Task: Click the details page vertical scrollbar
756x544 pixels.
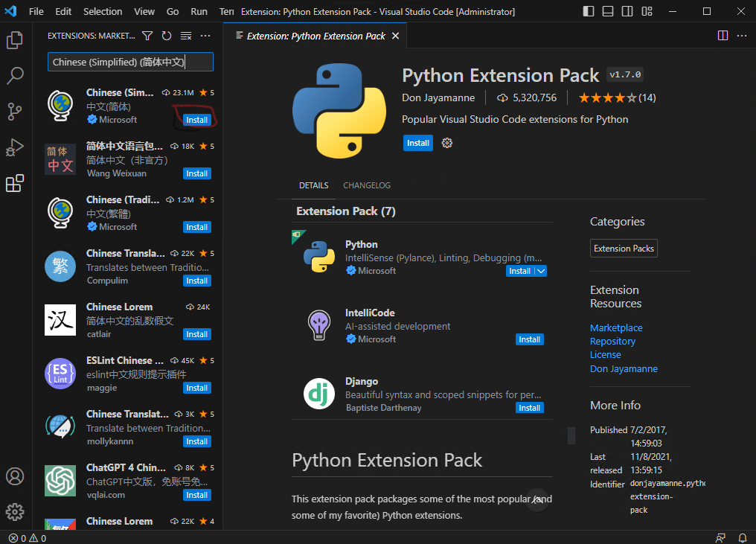Action: pyautogui.click(x=571, y=435)
